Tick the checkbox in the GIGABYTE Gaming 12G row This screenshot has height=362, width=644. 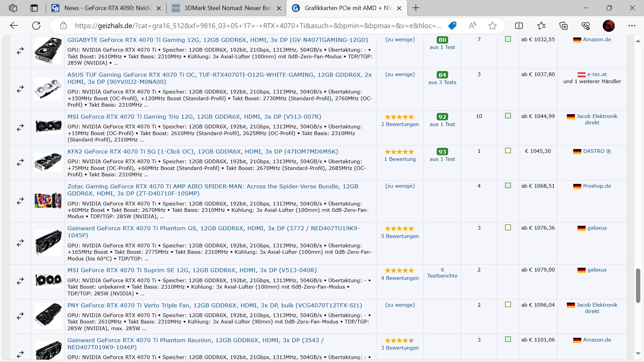pyautogui.click(x=508, y=39)
